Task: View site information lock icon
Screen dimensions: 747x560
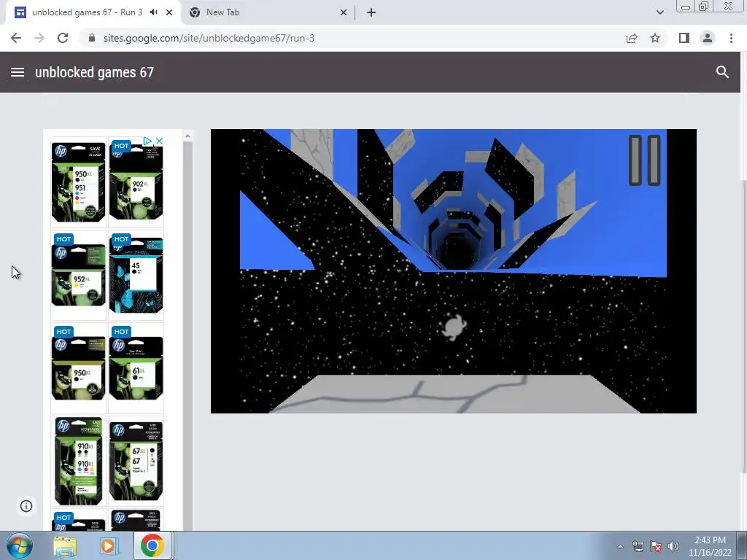Action: (x=92, y=38)
